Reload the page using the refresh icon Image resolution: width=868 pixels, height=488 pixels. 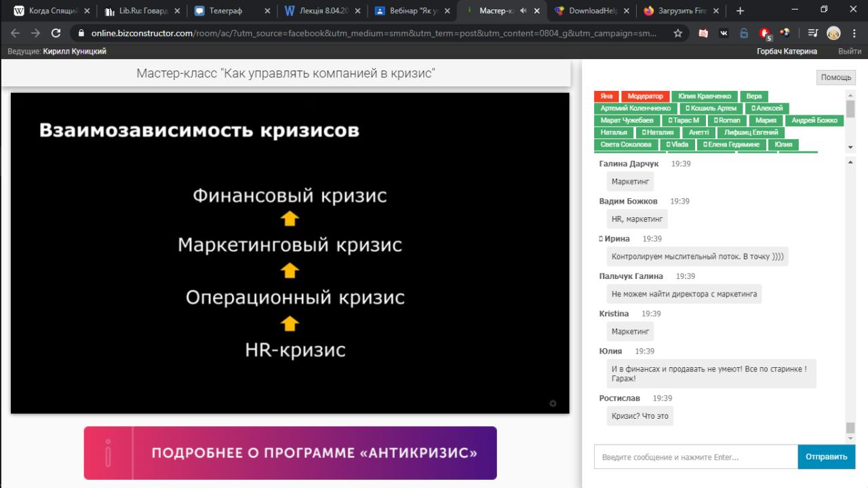click(x=56, y=33)
